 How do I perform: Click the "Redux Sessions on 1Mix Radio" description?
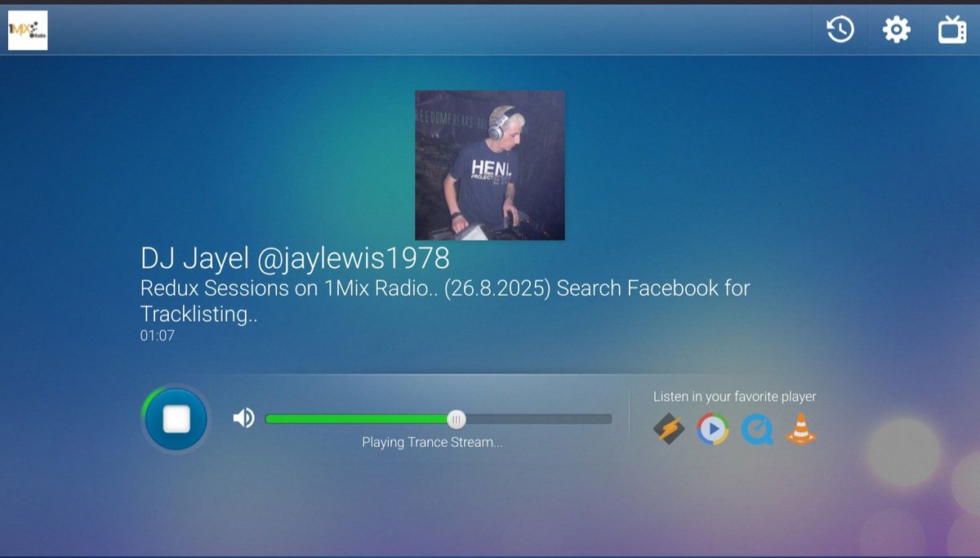[445, 301]
